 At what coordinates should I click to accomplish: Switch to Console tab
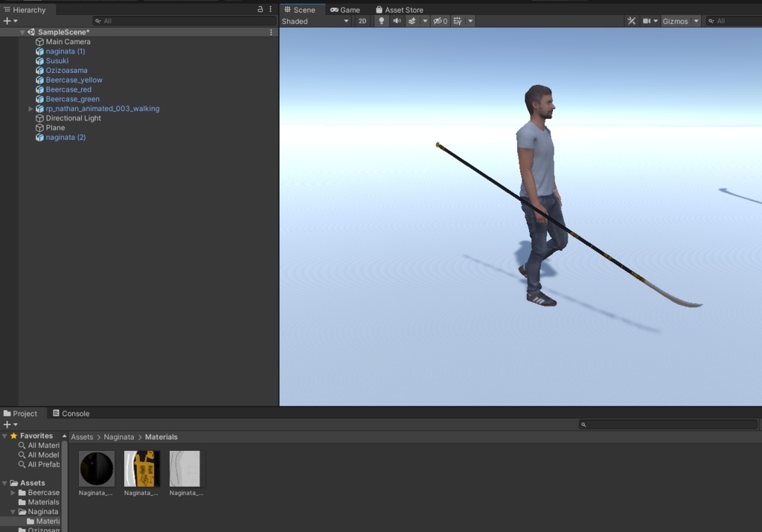click(x=71, y=414)
